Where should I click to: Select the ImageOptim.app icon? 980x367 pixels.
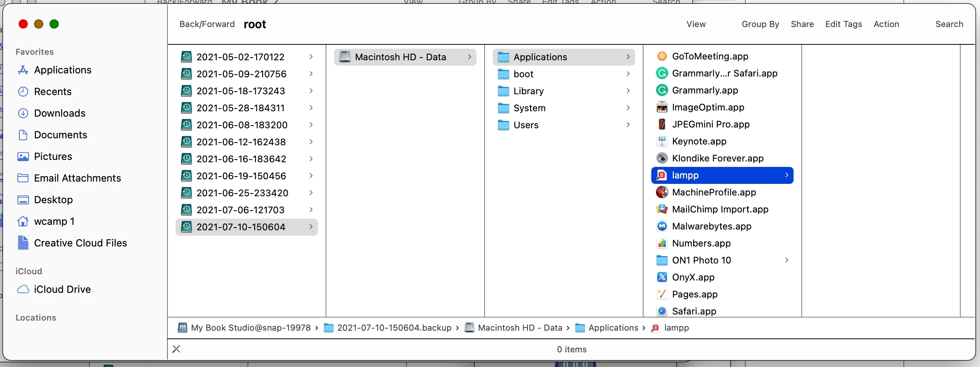pos(662,107)
